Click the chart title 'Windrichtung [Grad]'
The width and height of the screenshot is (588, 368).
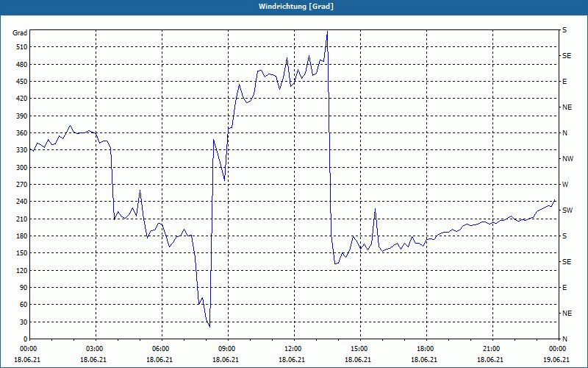click(296, 7)
